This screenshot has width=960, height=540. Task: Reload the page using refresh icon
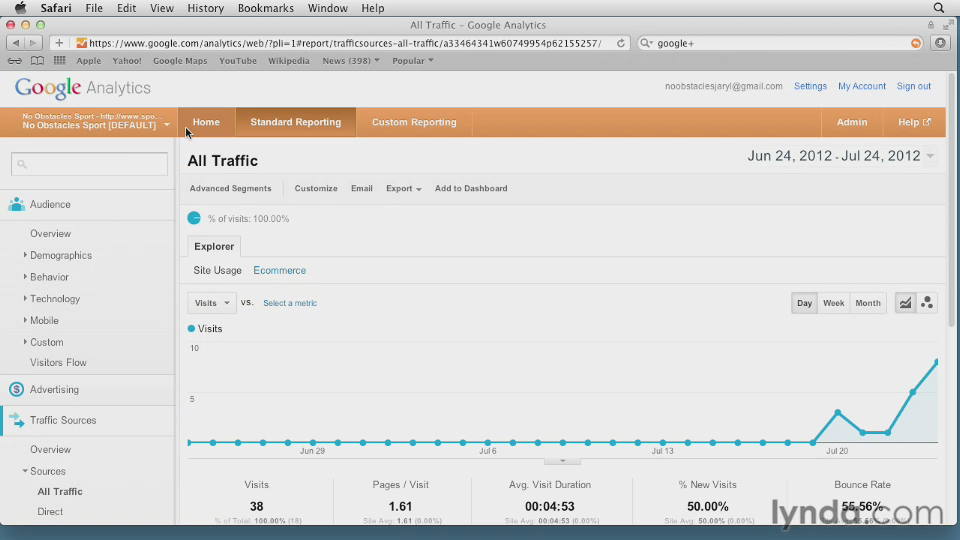pyautogui.click(x=621, y=43)
